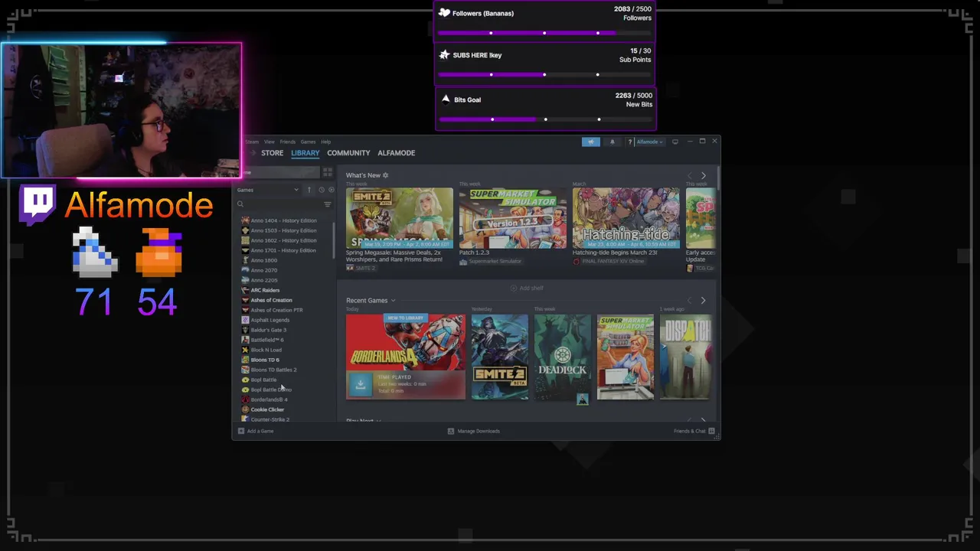Open Deadlock recent game cover
980x551 pixels.
coord(562,357)
